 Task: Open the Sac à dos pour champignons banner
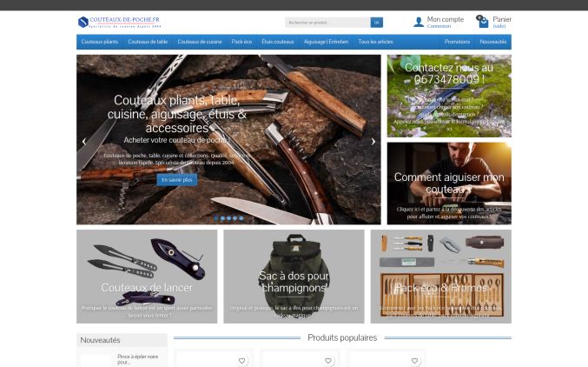click(294, 277)
